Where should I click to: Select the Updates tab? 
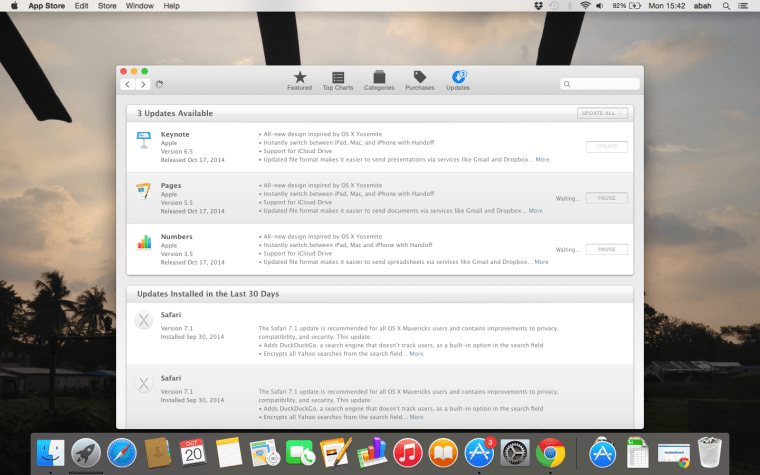pos(458,81)
